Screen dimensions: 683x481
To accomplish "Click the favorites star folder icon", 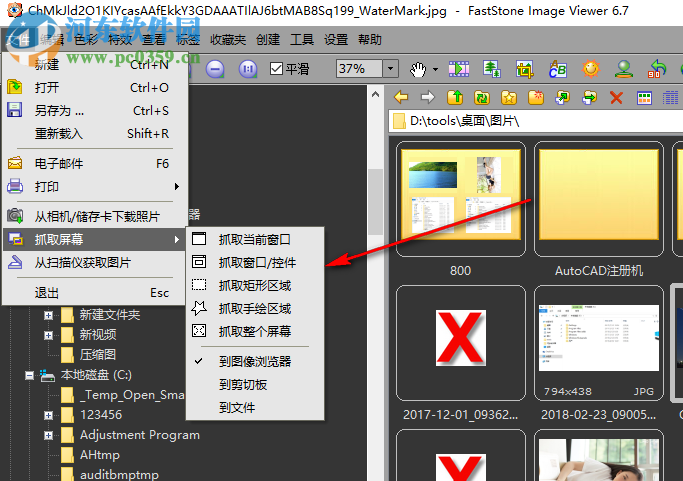I will 509,97.
